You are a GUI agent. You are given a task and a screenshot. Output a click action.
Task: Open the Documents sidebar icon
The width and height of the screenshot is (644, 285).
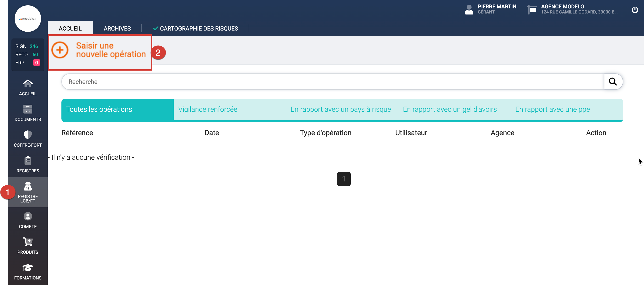click(28, 109)
